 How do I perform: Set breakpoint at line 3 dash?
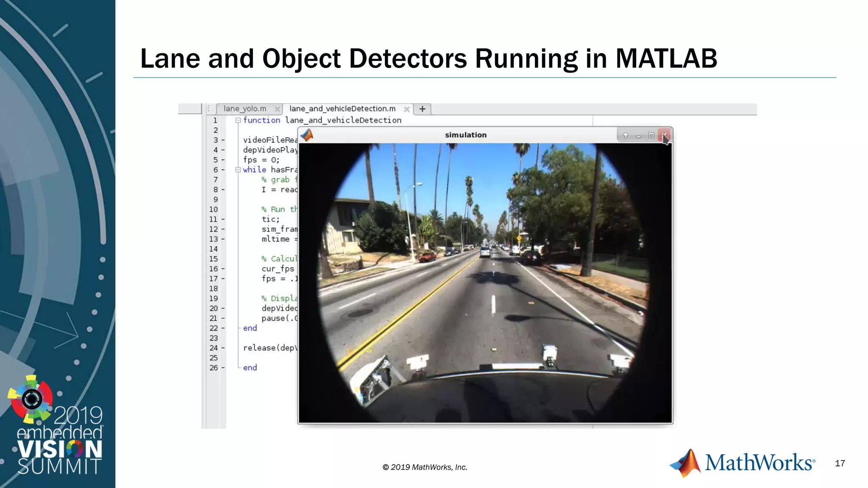[223, 140]
